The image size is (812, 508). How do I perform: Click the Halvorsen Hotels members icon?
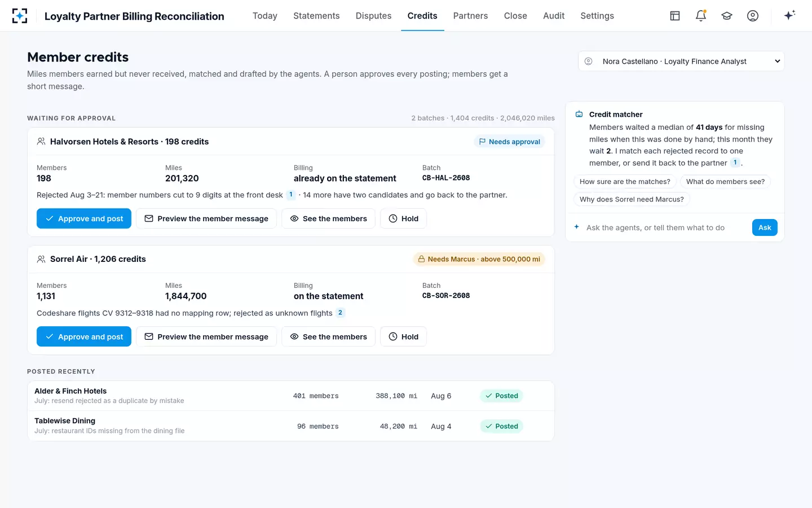point(41,142)
